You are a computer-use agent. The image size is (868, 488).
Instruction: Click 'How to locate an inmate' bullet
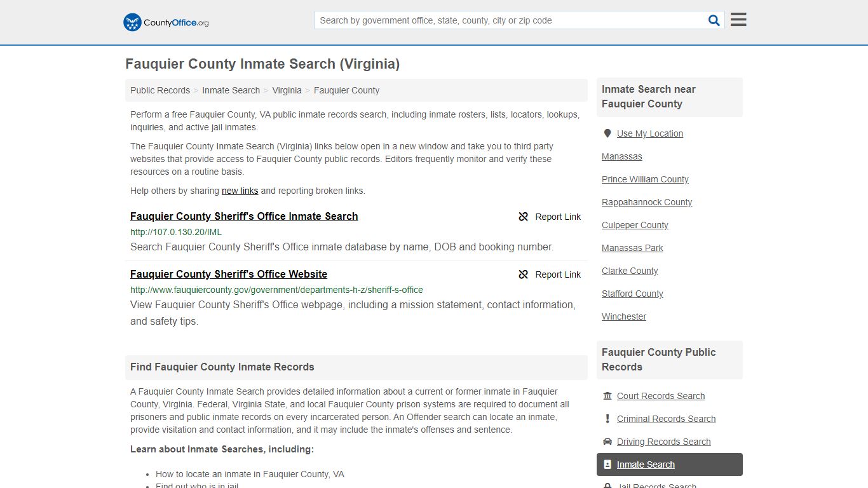click(x=250, y=474)
